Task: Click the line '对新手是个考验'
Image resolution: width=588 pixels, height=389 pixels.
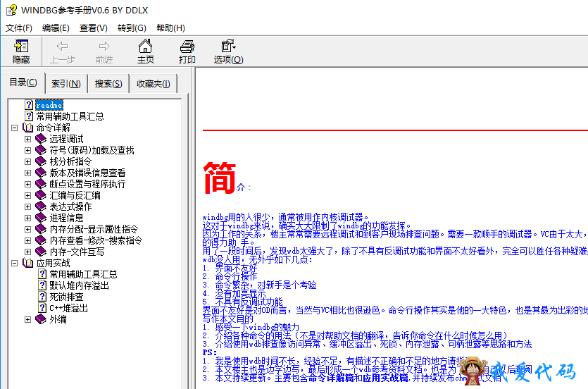Action: tap(287, 285)
